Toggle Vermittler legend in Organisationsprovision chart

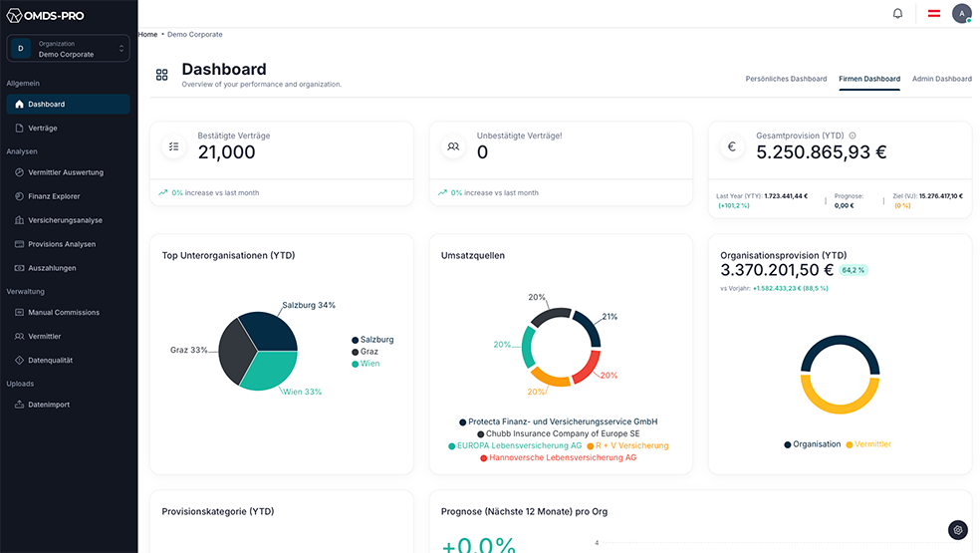[x=868, y=444]
